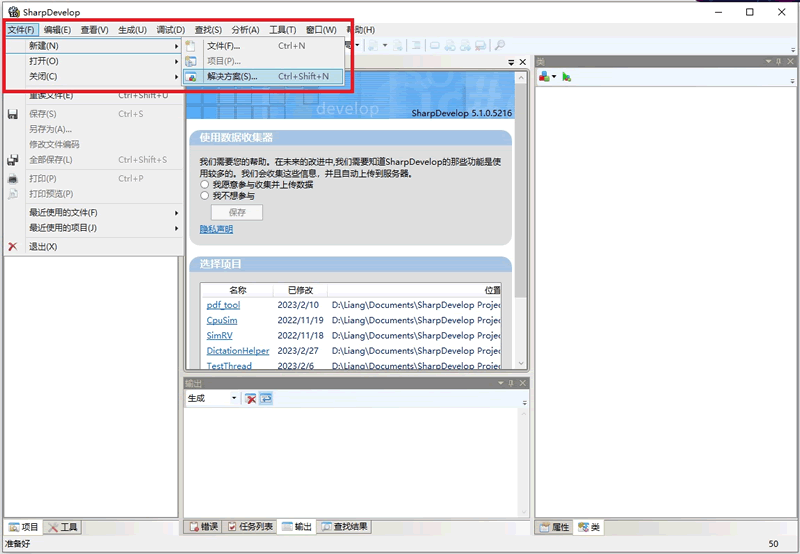Open the 查看(V) menu
Screen dimensions: 800x554
pos(94,30)
